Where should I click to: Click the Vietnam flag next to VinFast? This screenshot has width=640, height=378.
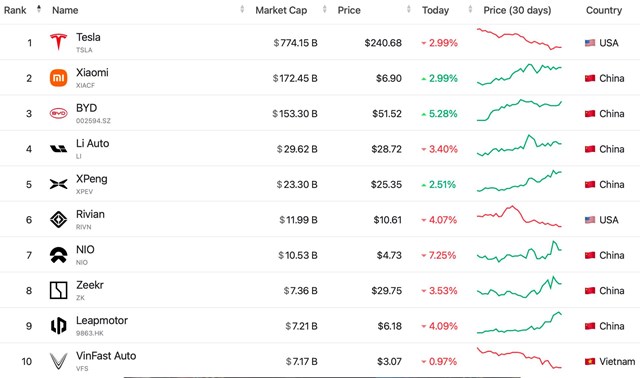590,361
